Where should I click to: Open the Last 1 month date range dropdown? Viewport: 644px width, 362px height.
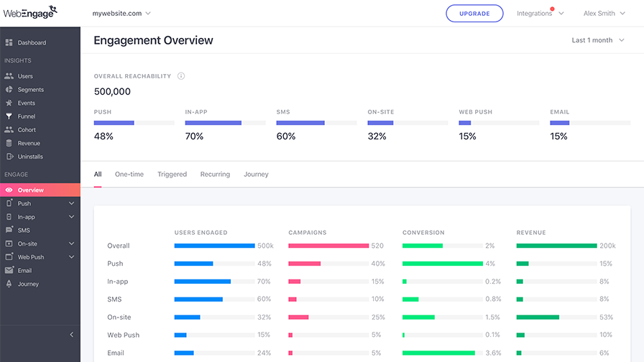coord(598,40)
